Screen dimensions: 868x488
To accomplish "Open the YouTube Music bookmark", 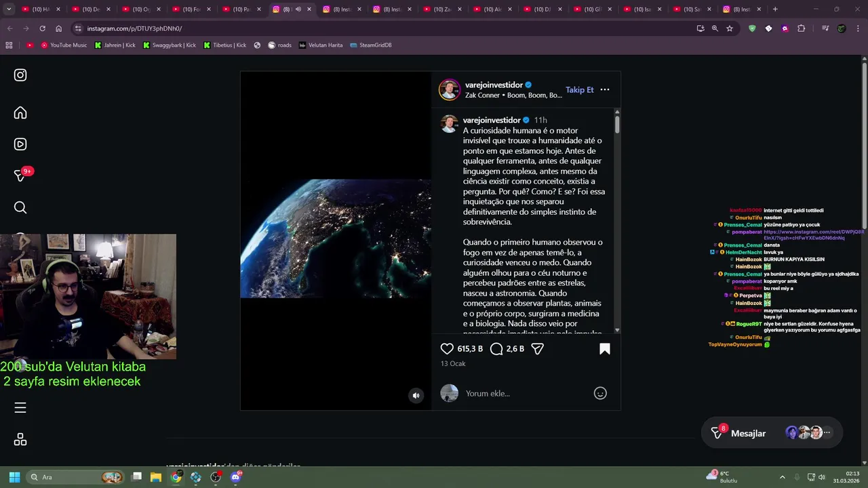I will pos(64,45).
